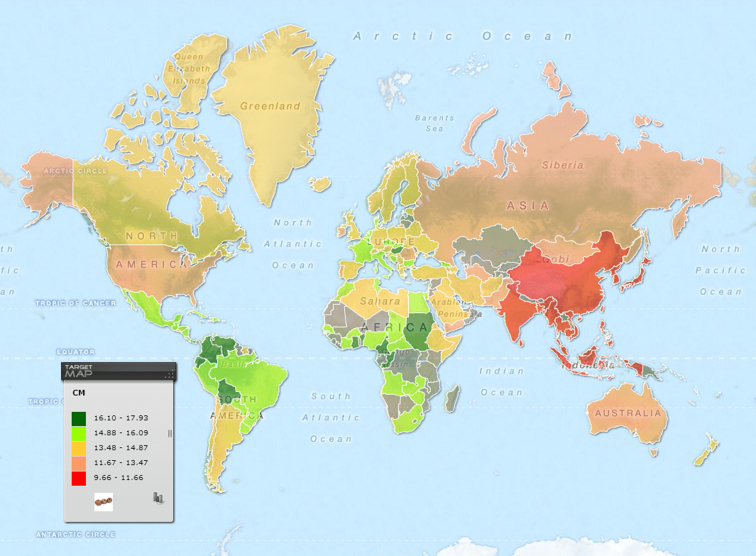This screenshot has height=556, width=756.
Task: Click the TargetMap logo in legend header
Action: pos(78,371)
